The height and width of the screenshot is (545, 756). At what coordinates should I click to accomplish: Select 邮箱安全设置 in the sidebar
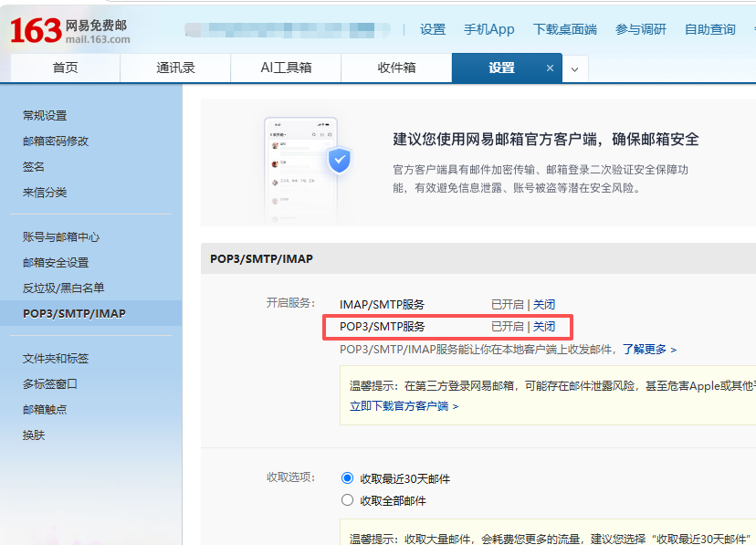click(56, 263)
